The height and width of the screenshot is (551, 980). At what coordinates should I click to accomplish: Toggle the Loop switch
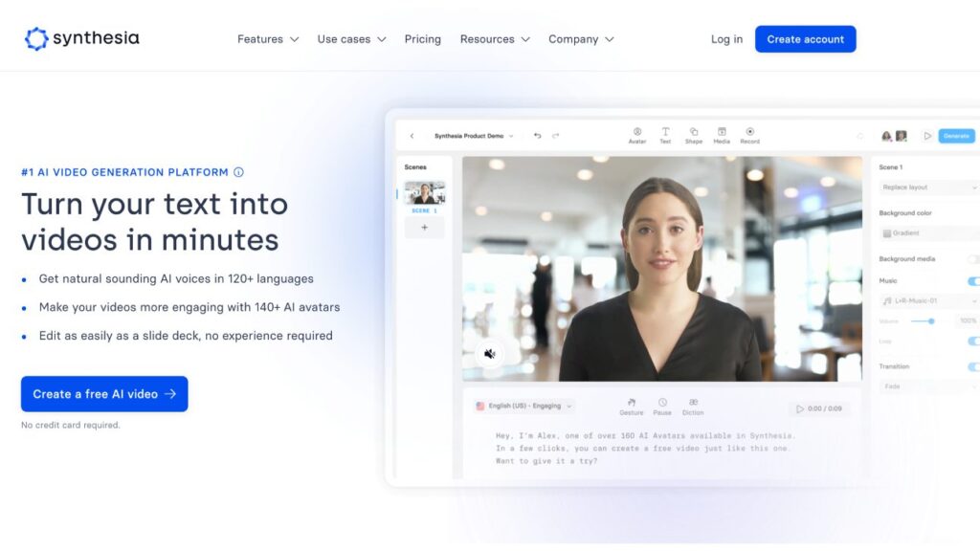pos(973,342)
